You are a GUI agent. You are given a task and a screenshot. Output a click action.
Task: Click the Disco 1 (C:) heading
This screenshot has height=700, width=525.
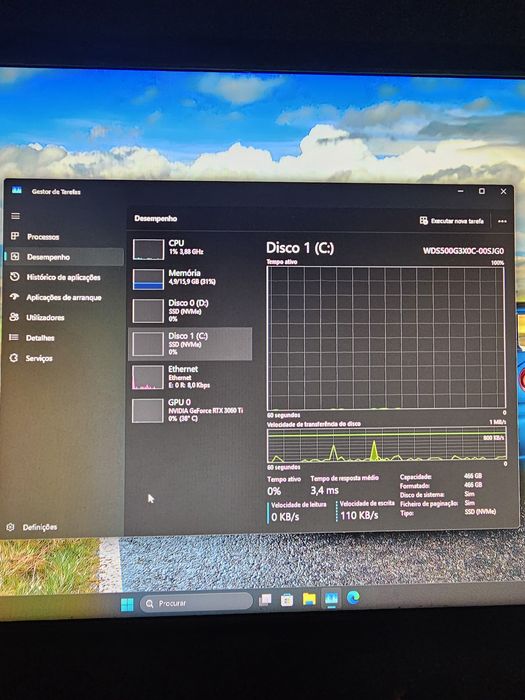coord(300,248)
